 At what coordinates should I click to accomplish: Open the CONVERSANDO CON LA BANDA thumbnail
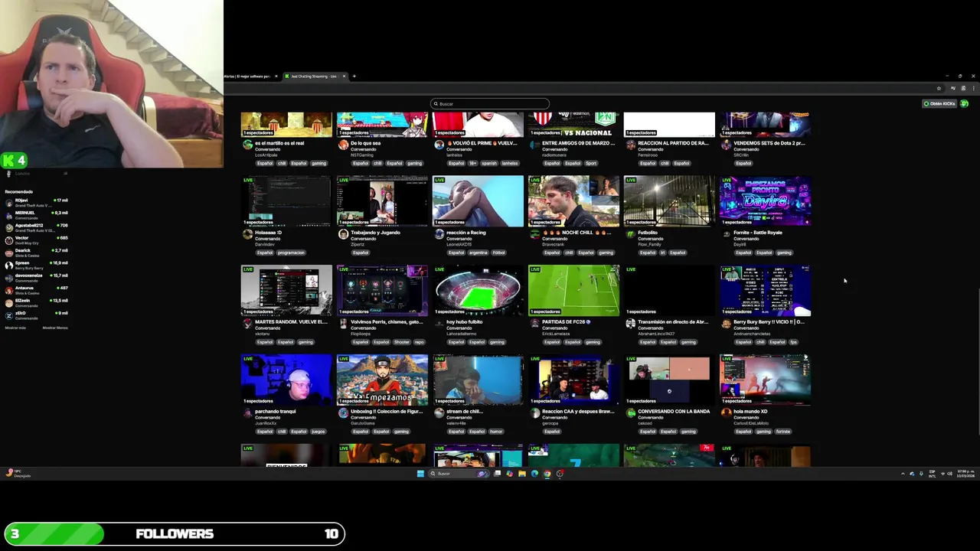(669, 380)
